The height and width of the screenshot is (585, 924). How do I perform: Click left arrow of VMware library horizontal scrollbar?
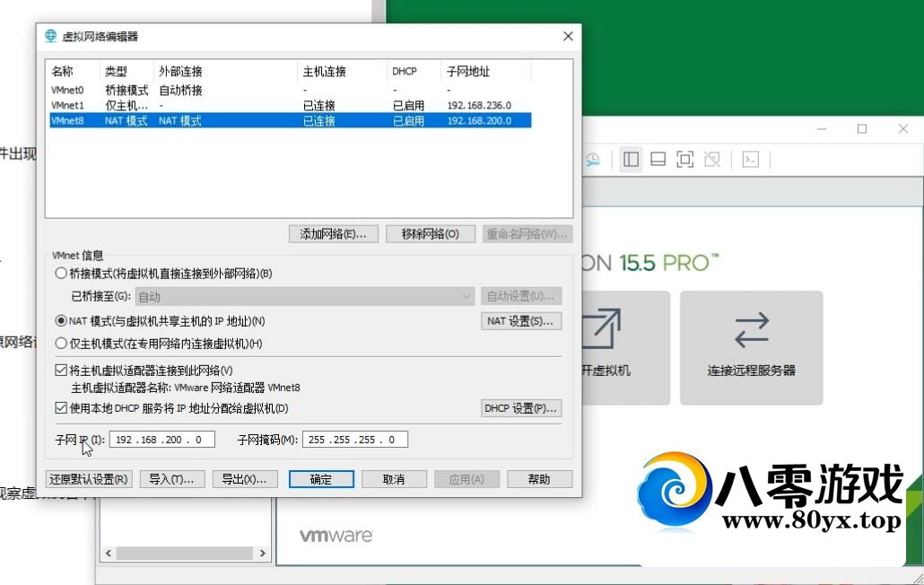[x=109, y=554]
